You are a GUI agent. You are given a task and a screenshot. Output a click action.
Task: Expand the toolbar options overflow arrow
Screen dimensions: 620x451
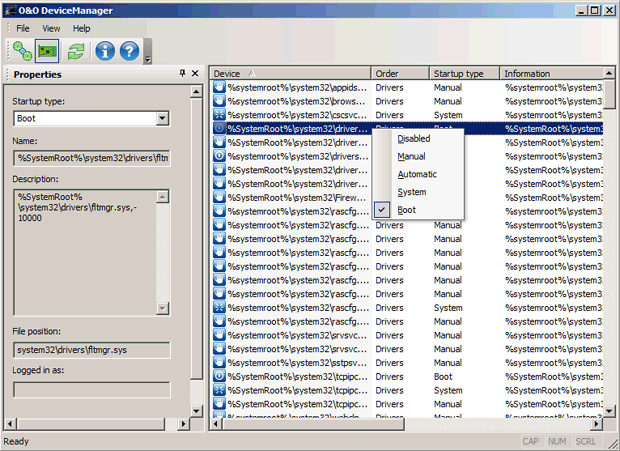(148, 51)
